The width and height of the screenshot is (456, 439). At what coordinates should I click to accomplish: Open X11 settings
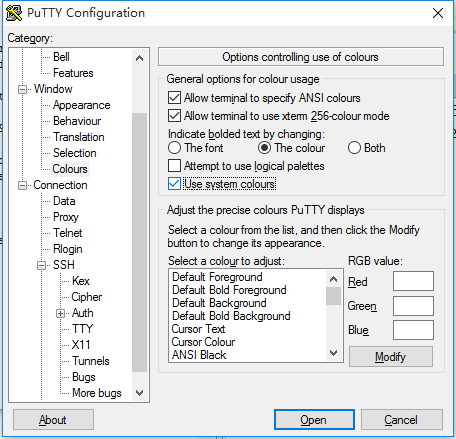pos(81,345)
